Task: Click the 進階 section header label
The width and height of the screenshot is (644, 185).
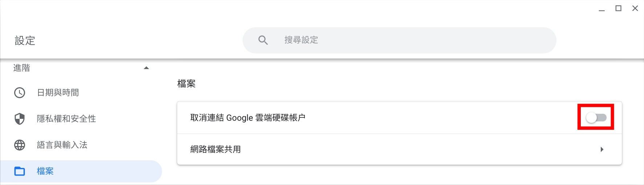Action: [x=22, y=68]
